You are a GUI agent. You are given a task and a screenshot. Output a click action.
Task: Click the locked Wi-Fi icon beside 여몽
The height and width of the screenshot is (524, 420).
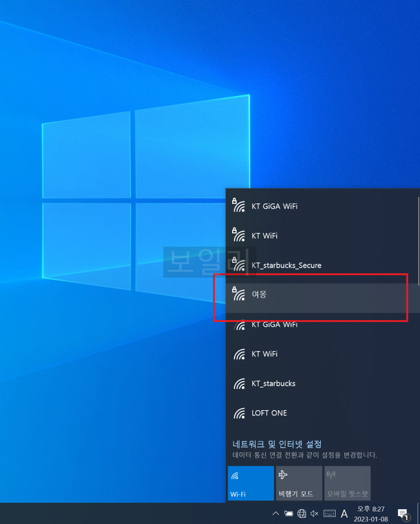[239, 294]
